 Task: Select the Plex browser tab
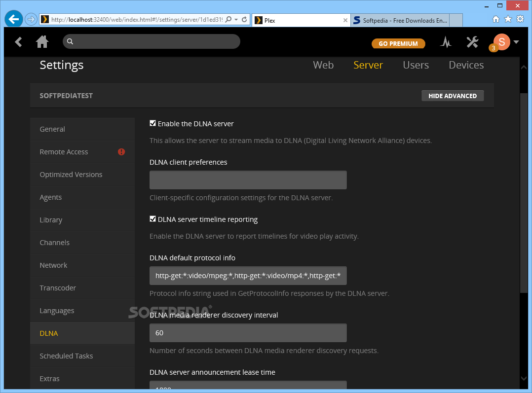[301, 20]
